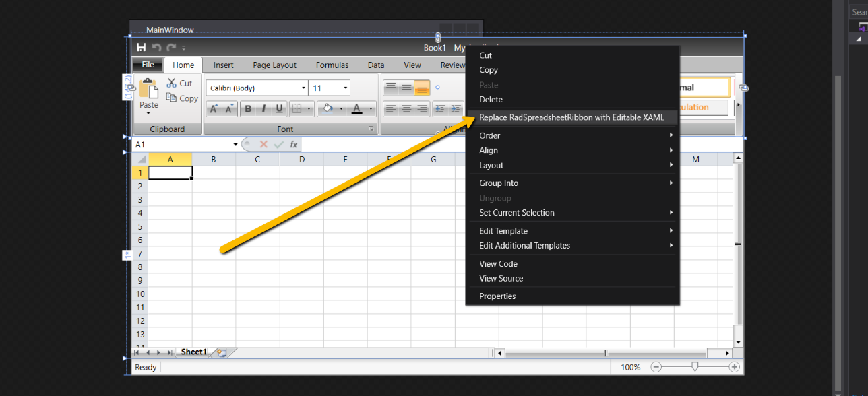Open the font color dropdown arrow
868x396 pixels.
point(371,108)
